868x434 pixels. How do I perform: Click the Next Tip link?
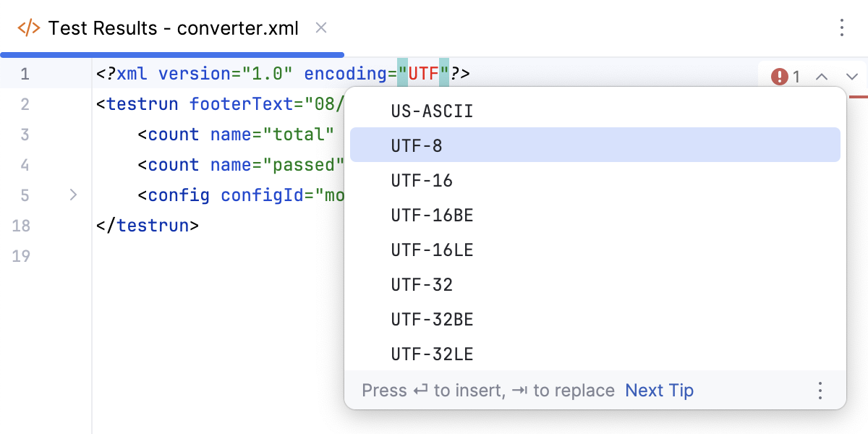pos(659,390)
